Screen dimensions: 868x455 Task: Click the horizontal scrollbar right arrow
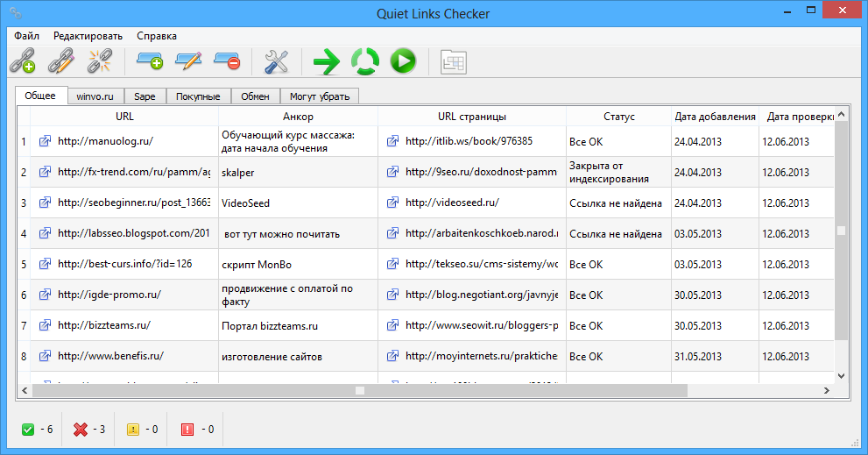click(827, 391)
